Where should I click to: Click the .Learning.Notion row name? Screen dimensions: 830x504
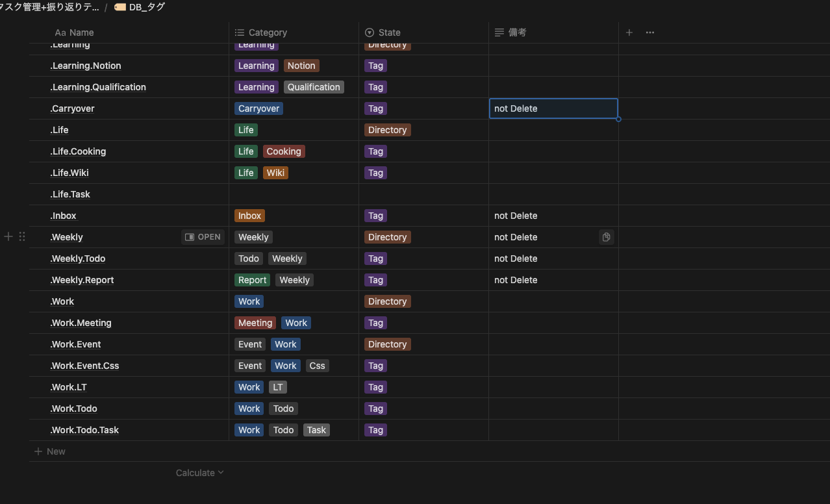coord(86,66)
